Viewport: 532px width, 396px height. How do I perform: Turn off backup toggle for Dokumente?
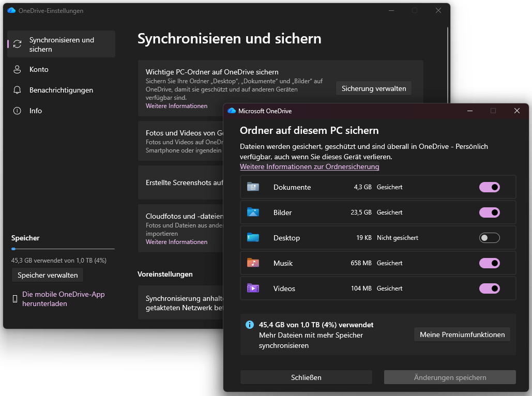tap(489, 187)
